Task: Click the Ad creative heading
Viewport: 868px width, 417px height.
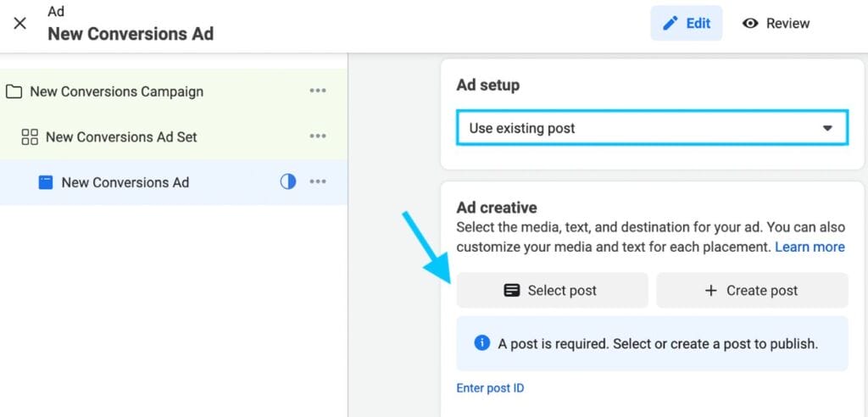Action: click(x=497, y=208)
